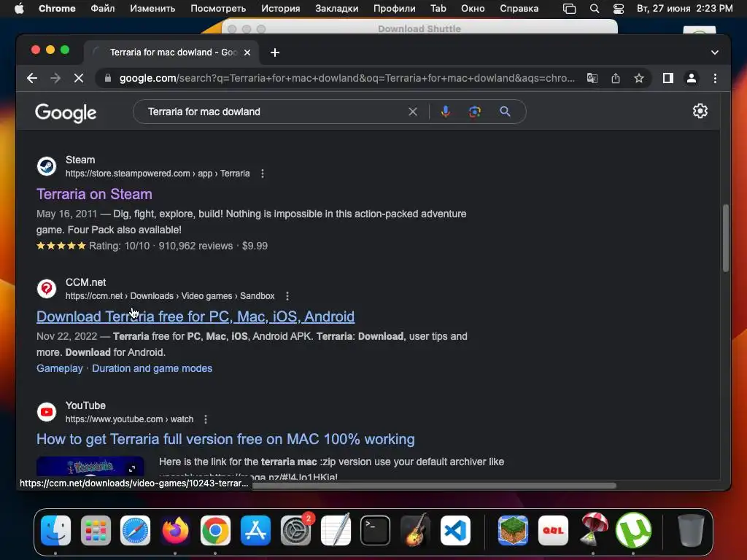This screenshot has width=747, height=560.
Task: Expand the tab search chevron
Action: [x=715, y=52]
